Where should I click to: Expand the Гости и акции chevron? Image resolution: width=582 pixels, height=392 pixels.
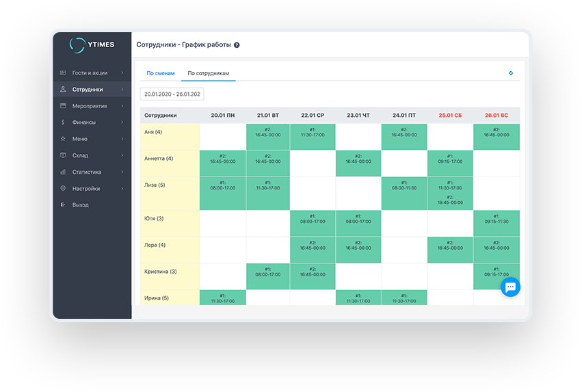pyautogui.click(x=122, y=73)
